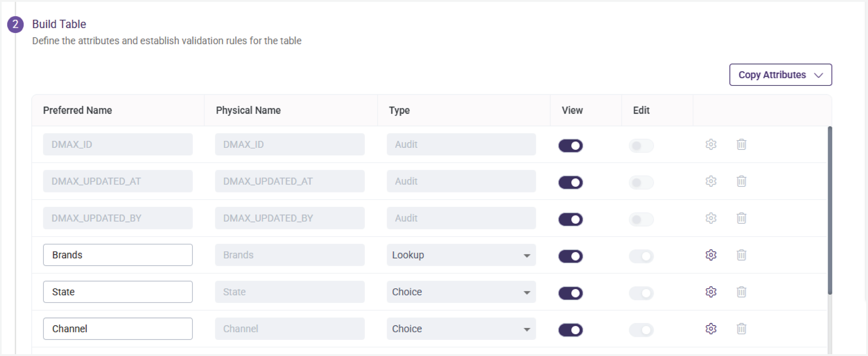The width and height of the screenshot is (868, 356).
Task: Open Type dropdown showing Lookup for Brands
Action: [x=461, y=255]
